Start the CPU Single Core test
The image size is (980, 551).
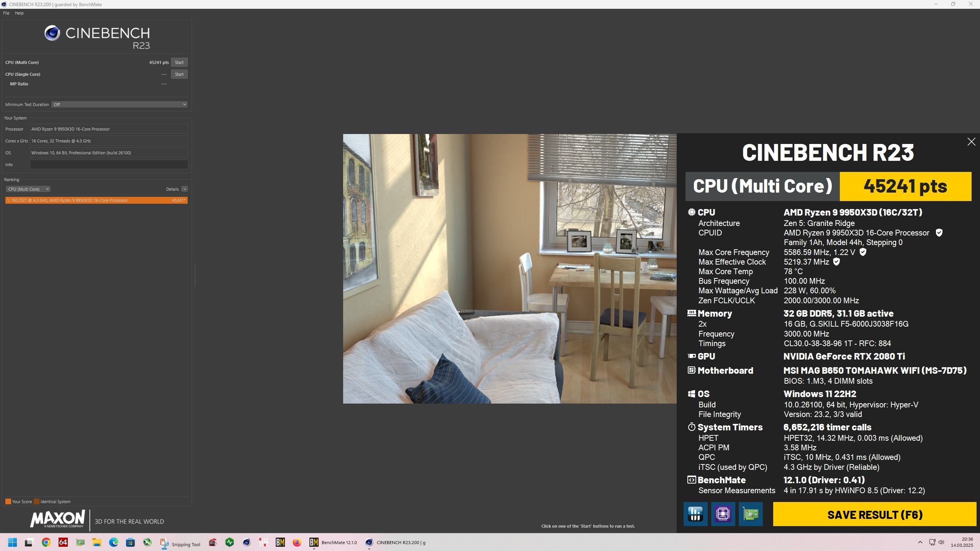(x=179, y=74)
